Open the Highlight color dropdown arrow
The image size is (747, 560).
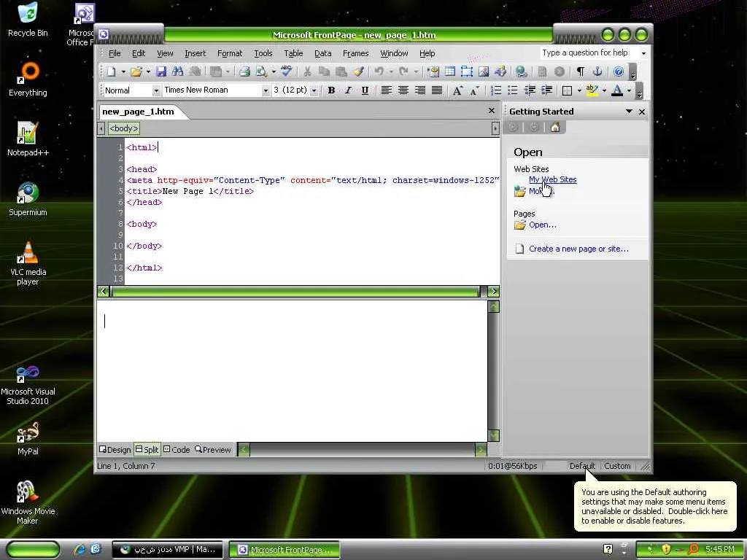(604, 90)
